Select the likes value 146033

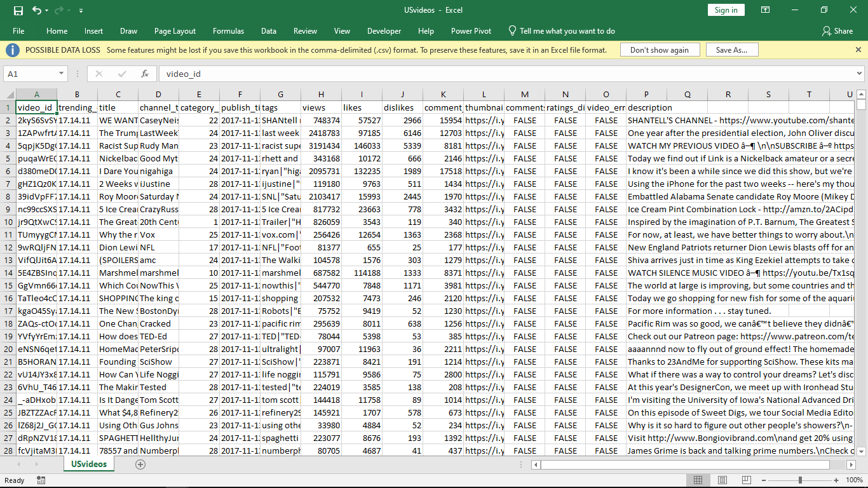click(x=362, y=146)
